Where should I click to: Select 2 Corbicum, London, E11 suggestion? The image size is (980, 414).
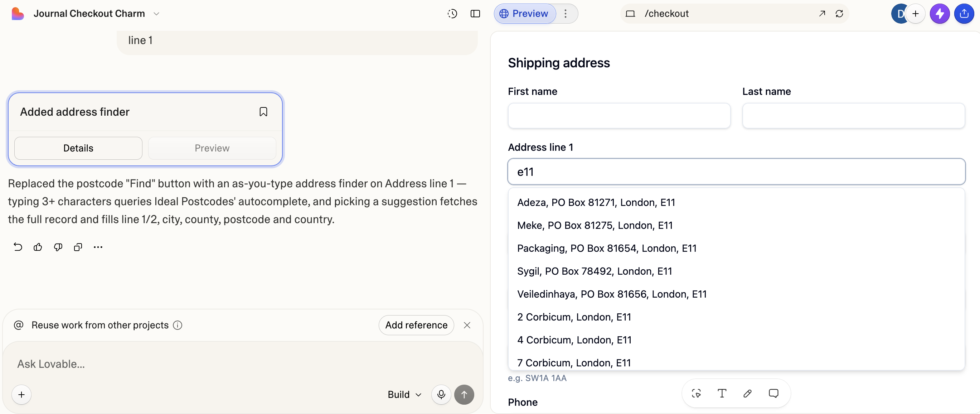[x=736, y=317]
